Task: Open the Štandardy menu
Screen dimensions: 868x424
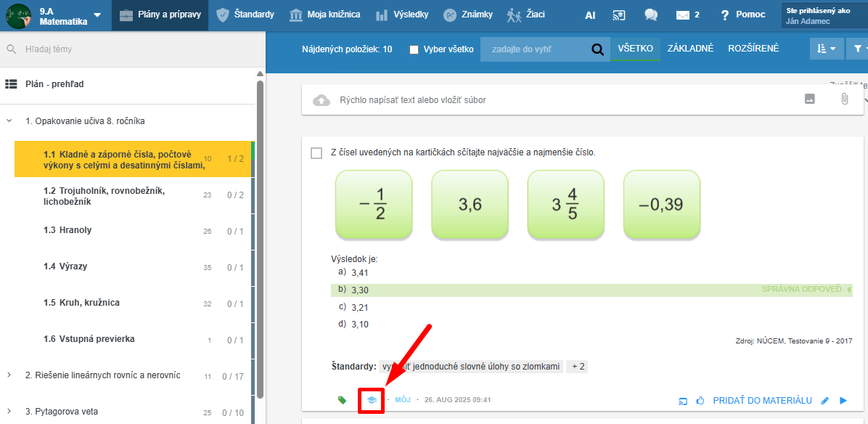Action: [x=246, y=15]
